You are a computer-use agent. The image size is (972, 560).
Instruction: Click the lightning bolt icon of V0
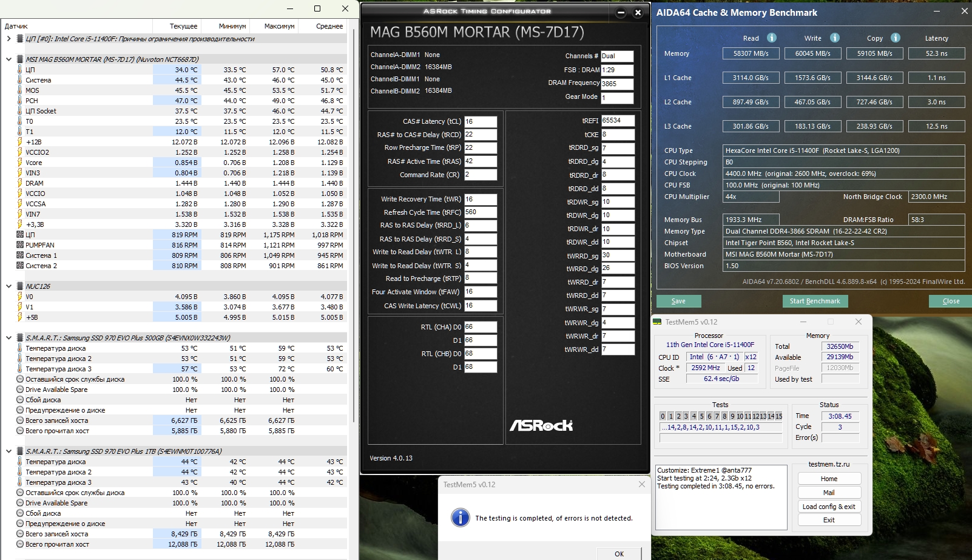click(x=20, y=297)
